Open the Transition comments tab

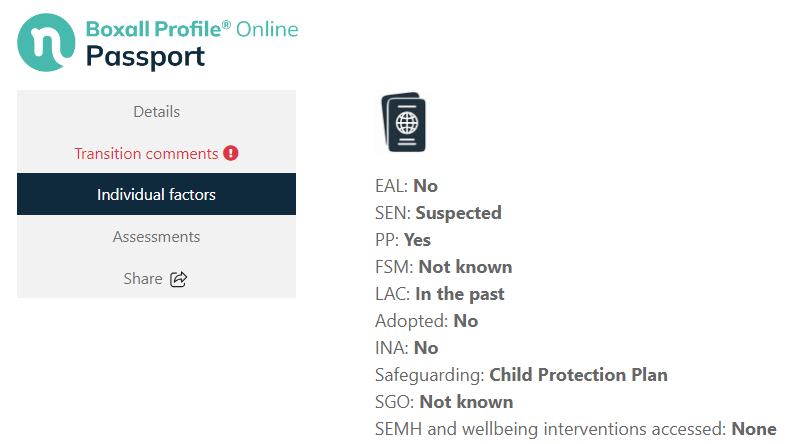tap(156, 153)
